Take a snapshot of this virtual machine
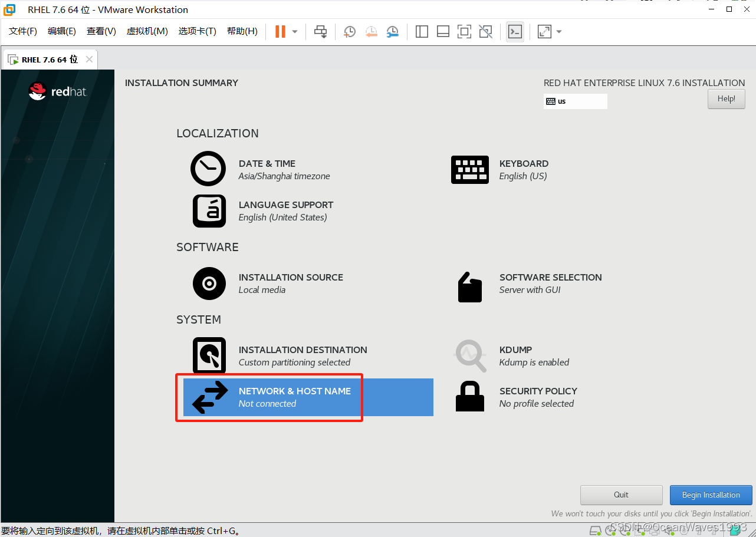 (x=350, y=31)
